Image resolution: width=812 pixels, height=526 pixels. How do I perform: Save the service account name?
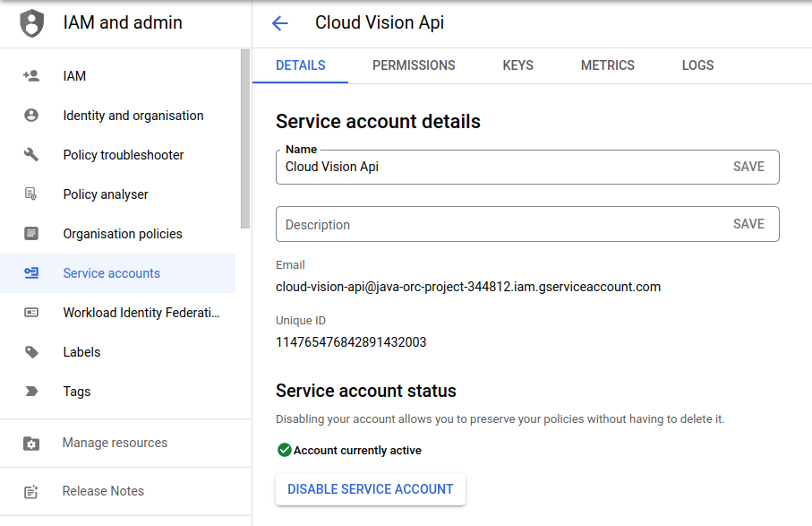coord(748,167)
